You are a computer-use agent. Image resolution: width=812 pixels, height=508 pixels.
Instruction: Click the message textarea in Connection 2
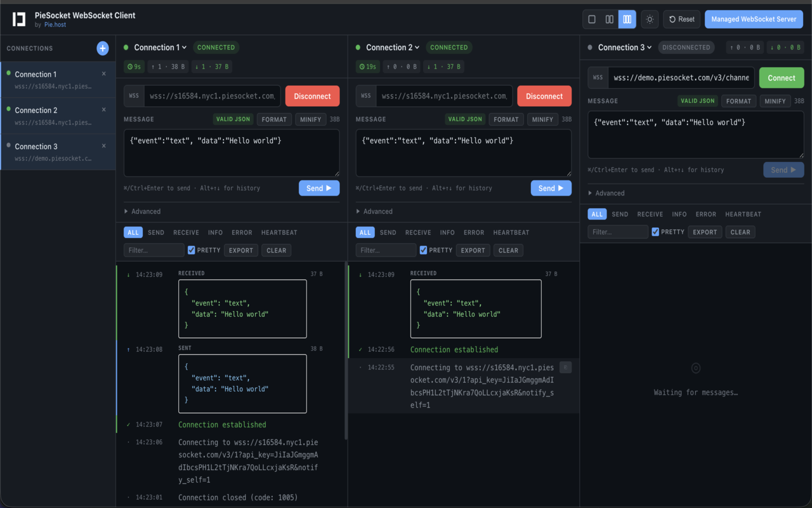point(464,153)
